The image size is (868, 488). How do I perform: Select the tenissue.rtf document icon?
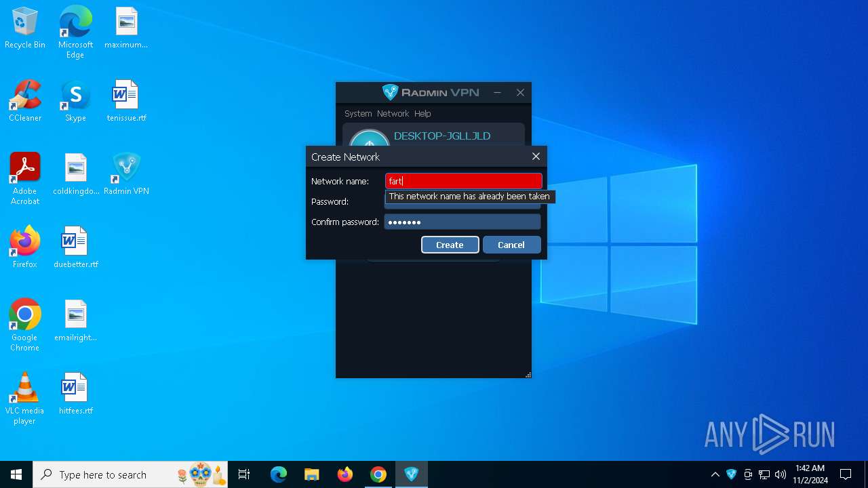pyautogui.click(x=126, y=102)
